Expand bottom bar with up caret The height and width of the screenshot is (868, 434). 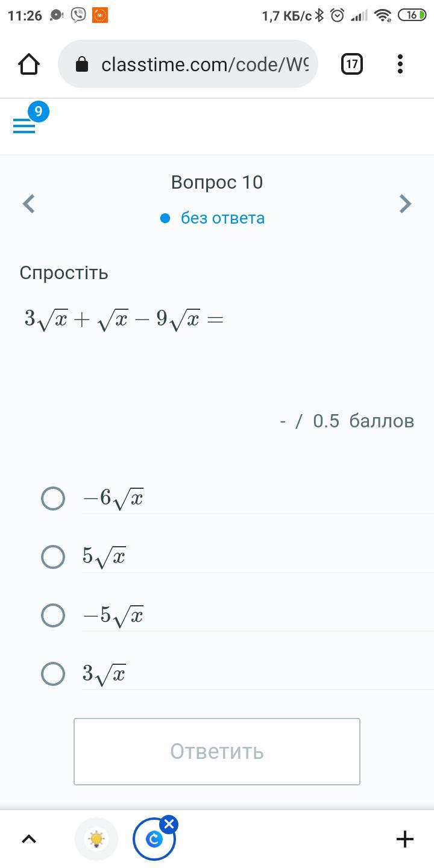click(29, 838)
